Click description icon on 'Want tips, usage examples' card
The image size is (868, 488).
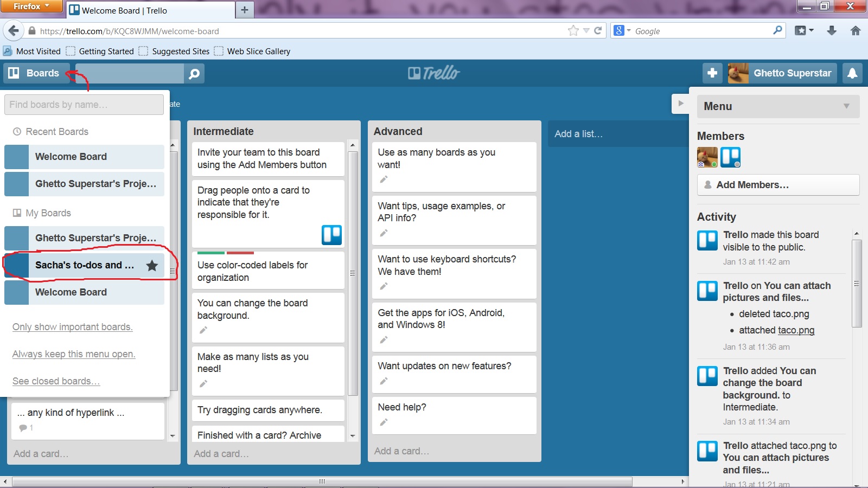pos(384,233)
